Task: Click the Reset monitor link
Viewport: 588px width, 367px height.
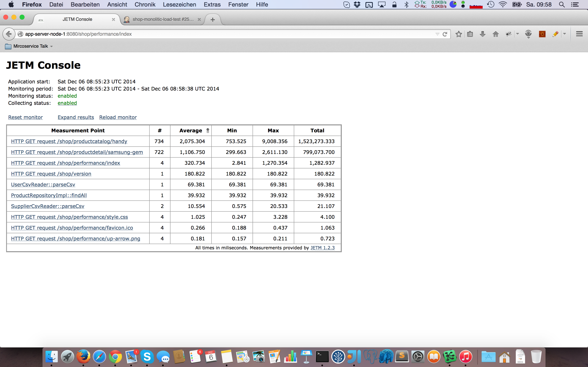Action: pyautogui.click(x=25, y=117)
